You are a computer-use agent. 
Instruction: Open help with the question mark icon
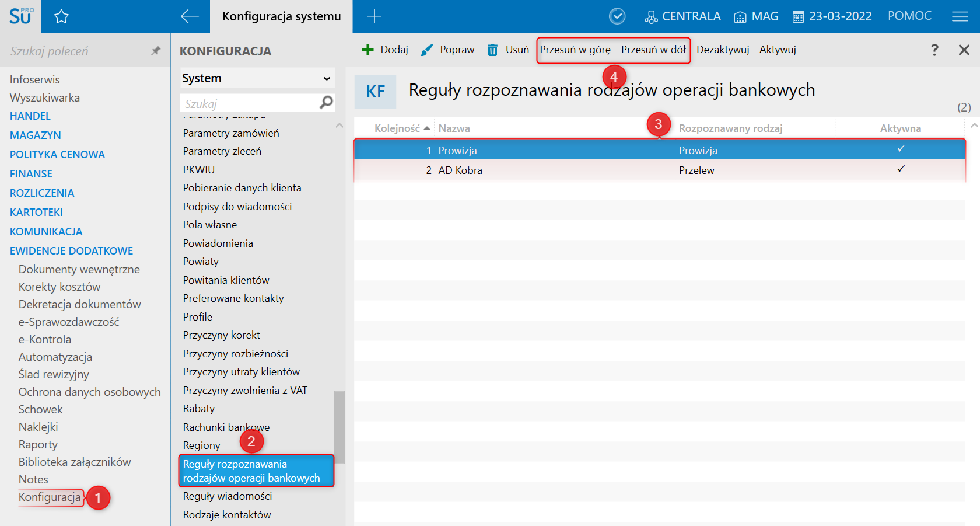935,50
